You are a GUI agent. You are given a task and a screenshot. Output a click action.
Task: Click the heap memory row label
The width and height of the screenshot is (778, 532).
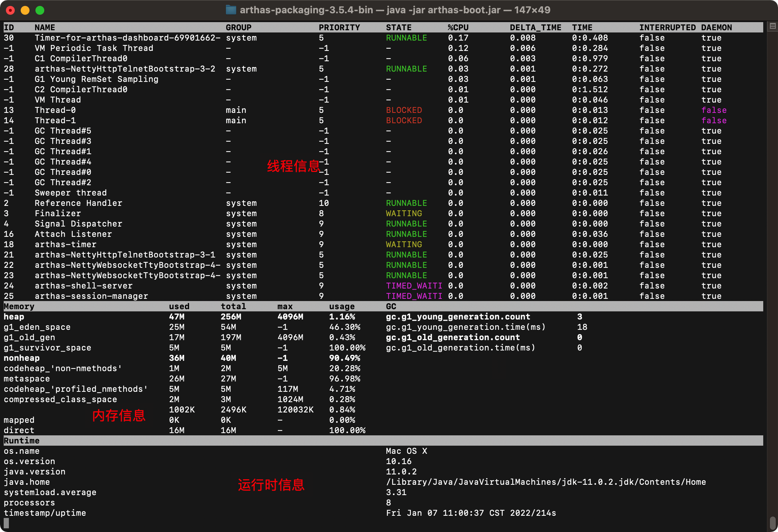[14, 317]
